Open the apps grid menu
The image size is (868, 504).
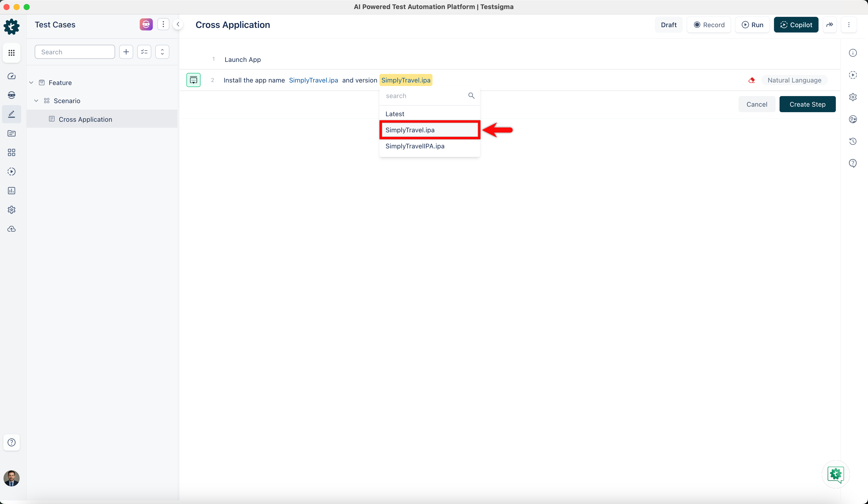(x=11, y=53)
